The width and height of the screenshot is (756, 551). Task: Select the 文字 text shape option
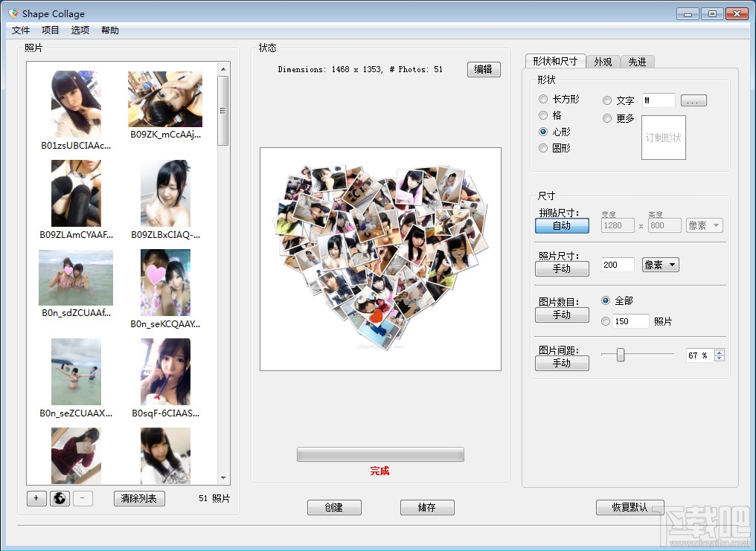(x=607, y=100)
